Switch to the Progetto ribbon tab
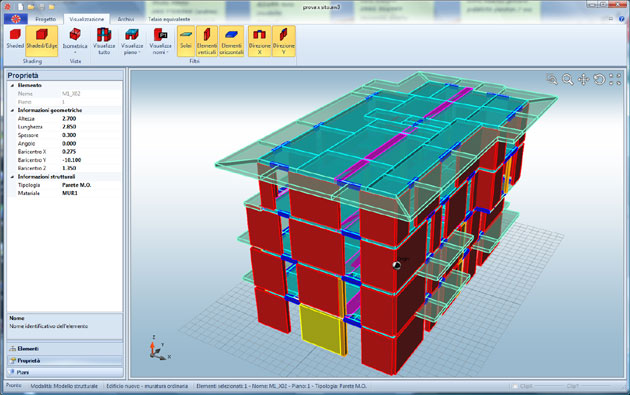 click(x=45, y=19)
